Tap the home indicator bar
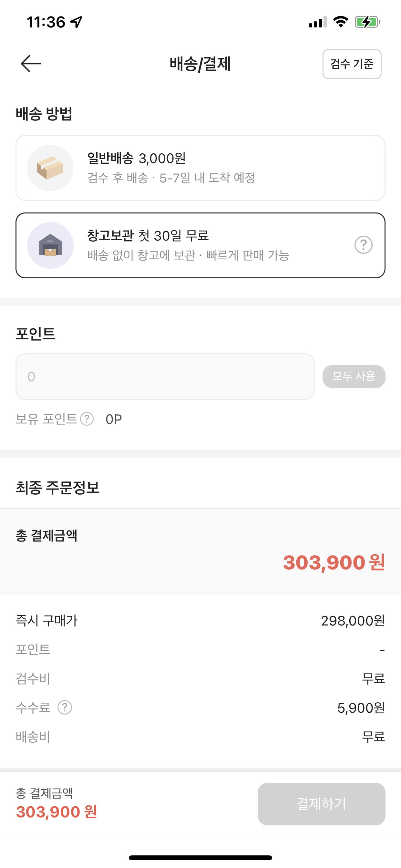Viewport: 401px width, 868px height. (x=200, y=858)
